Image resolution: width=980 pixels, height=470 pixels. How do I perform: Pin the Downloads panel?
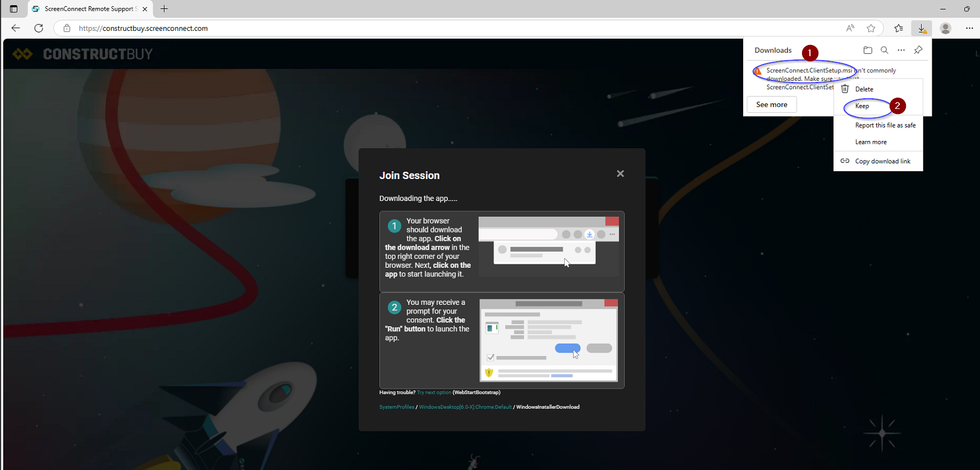coord(918,50)
